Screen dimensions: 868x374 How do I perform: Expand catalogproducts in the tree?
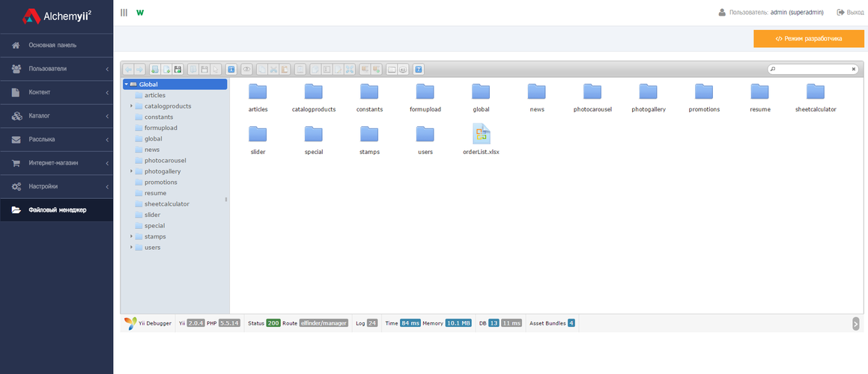point(131,105)
